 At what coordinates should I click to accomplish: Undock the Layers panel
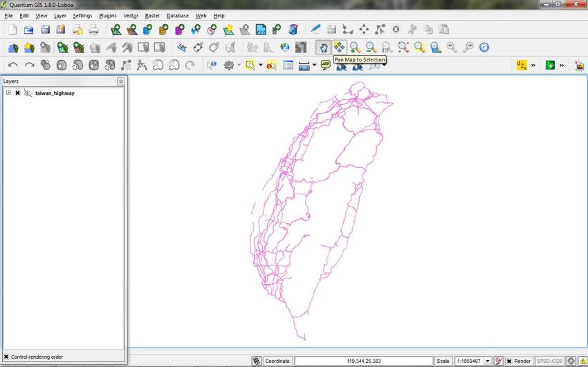[121, 82]
